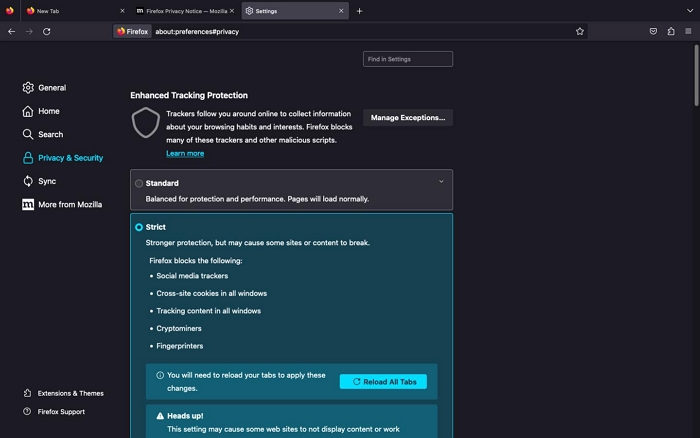Click the Enhanced Tracking Protection shield icon
Image resolution: width=700 pixels, height=438 pixels.
146,122
